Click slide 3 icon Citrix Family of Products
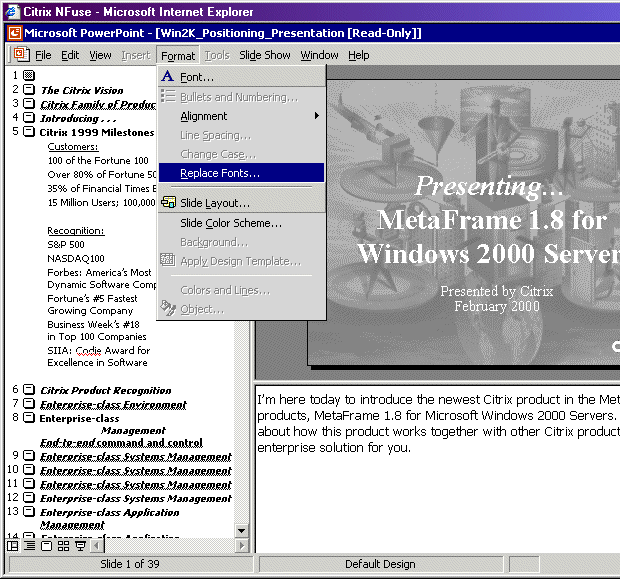620x579 pixels. 28,104
